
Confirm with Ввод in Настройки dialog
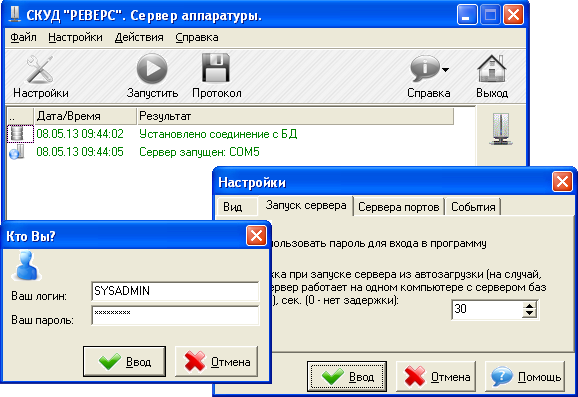point(347,376)
